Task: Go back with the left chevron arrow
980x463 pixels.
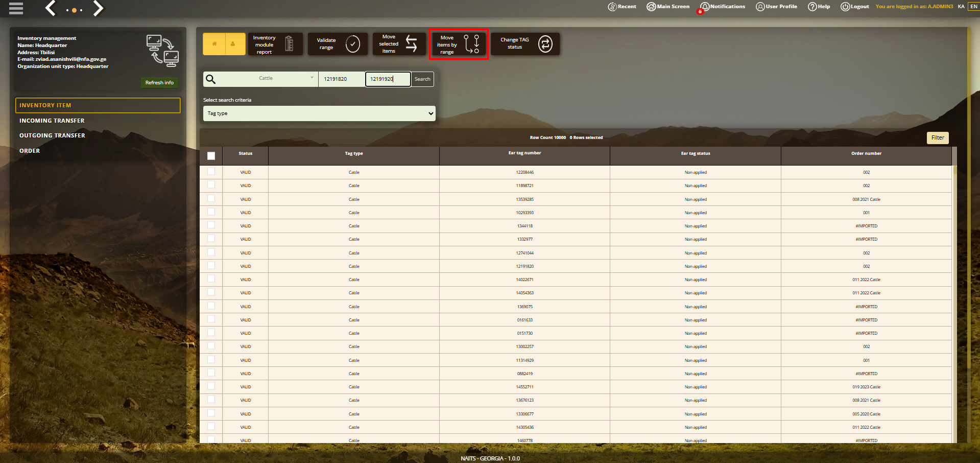Action: tap(50, 8)
